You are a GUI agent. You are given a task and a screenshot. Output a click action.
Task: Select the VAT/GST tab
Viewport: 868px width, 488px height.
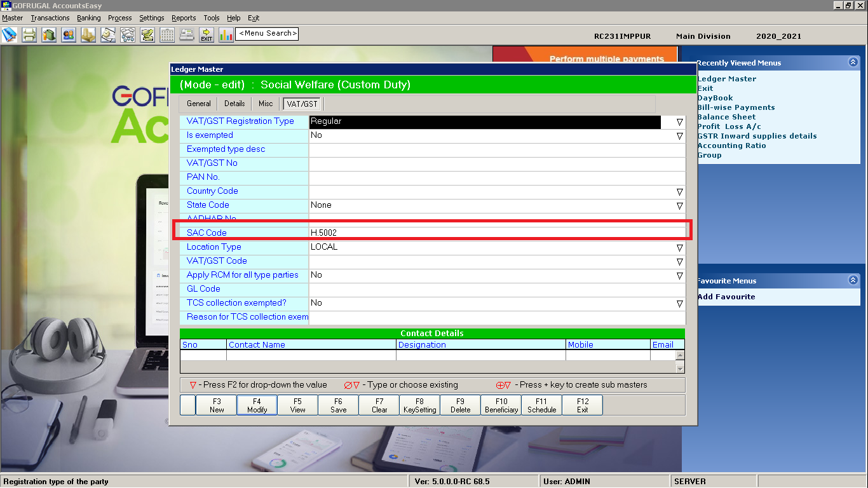(x=302, y=104)
